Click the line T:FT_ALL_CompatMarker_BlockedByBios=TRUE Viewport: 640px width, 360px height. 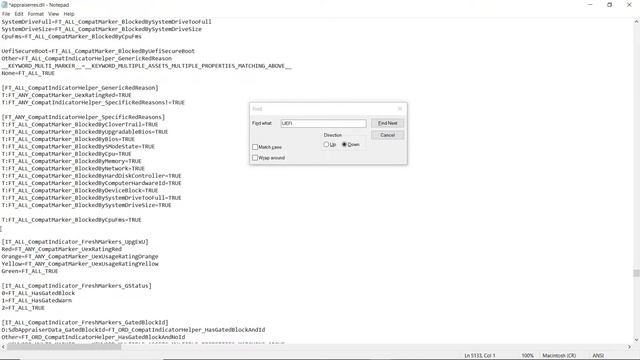[68, 139]
